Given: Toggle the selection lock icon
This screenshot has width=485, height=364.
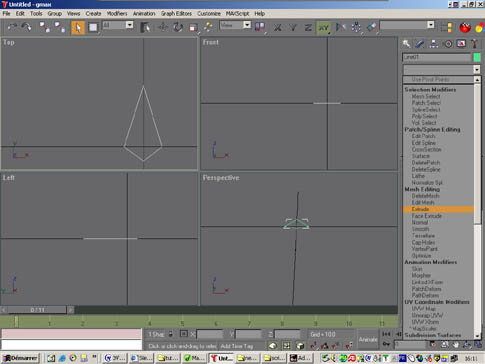Looking at the screenshot, I should pos(171,334).
